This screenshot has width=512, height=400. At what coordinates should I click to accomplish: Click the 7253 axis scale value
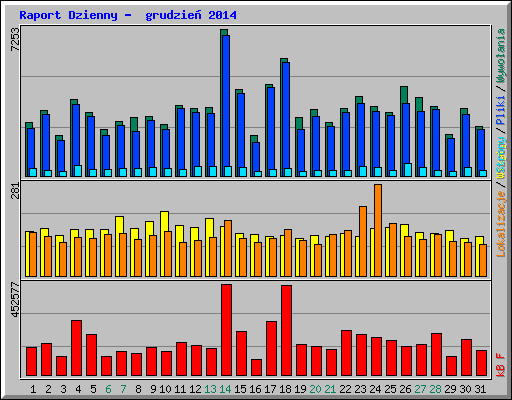pos(15,39)
